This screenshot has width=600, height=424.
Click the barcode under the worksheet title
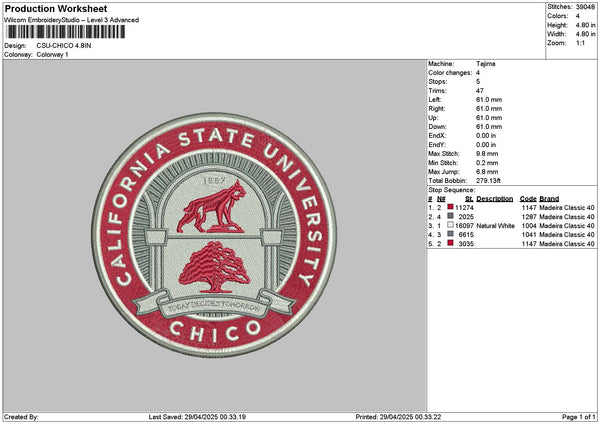click(65, 32)
